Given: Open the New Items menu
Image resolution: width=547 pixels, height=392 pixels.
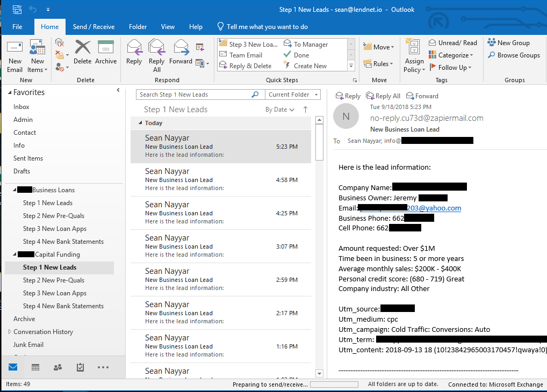Looking at the screenshot, I should 37,56.
